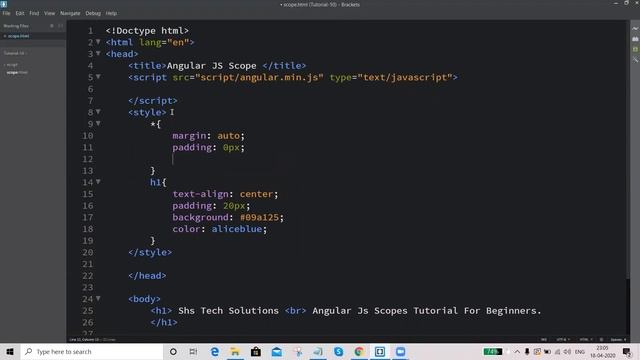
Task: Click line number 12 in the gutter
Action: [87, 159]
